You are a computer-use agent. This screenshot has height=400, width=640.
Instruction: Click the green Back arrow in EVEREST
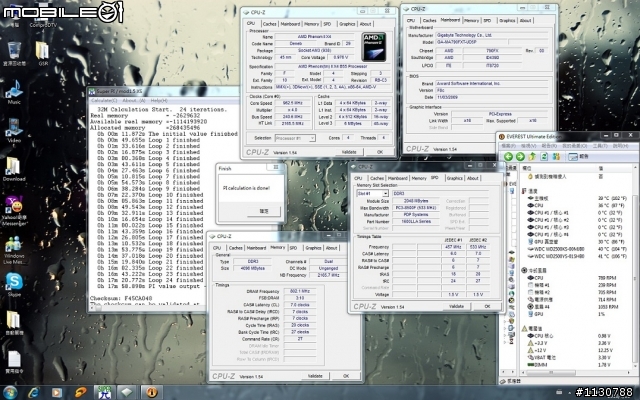point(508,157)
